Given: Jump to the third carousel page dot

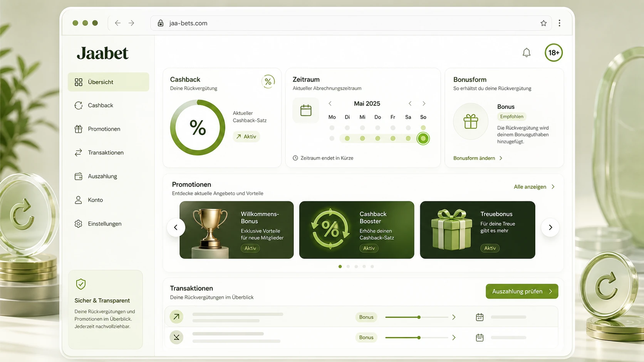Looking at the screenshot, I should pyautogui.click(x=356, y=266).
